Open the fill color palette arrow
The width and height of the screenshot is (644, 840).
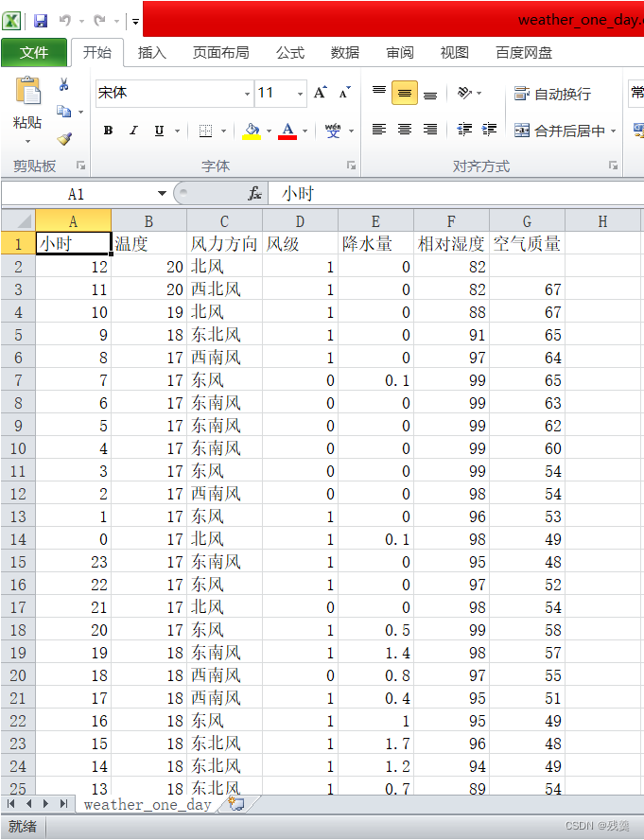[269, 131]
